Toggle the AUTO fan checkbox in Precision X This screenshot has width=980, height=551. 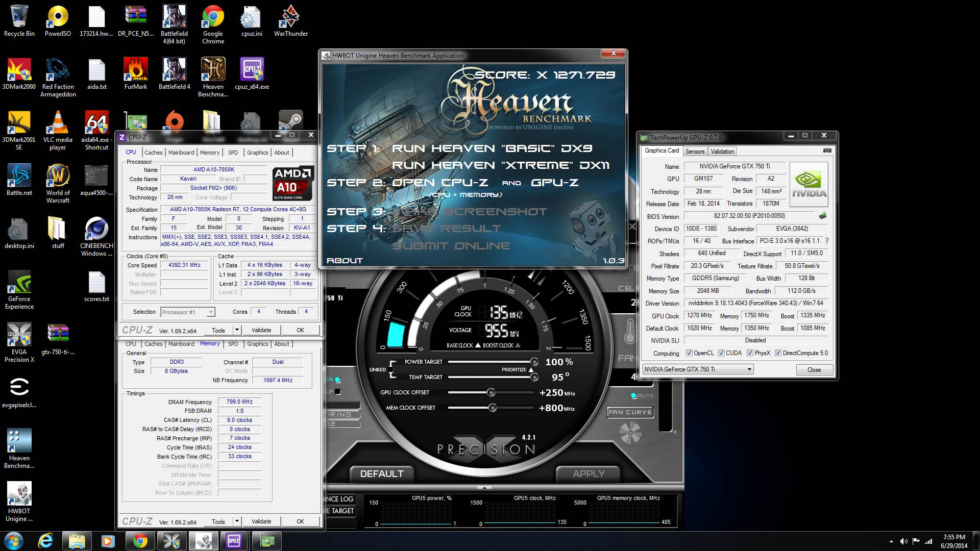tap(633, 396)
